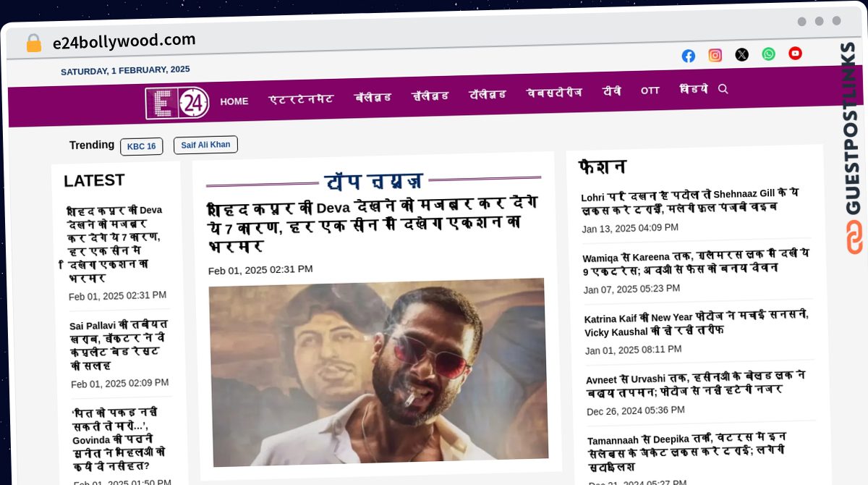Open the Avneet Urvashi fashion article

click(697, 384)
